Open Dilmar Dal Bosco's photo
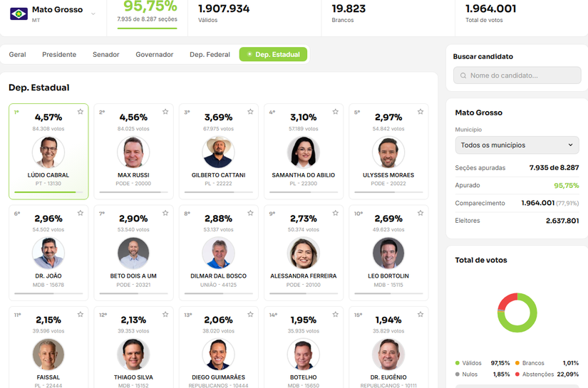Image resolution: width=588 pixels, height=388 pixels. (x=218, y=253)
